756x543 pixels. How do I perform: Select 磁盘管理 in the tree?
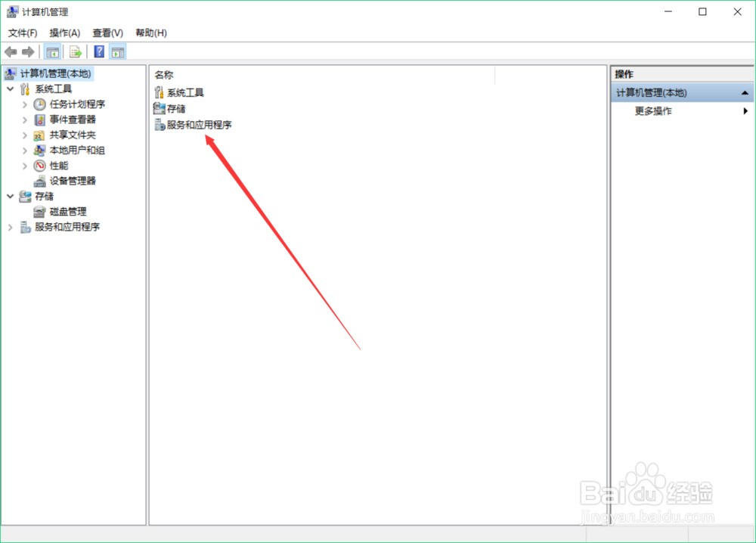click(68, 211)
